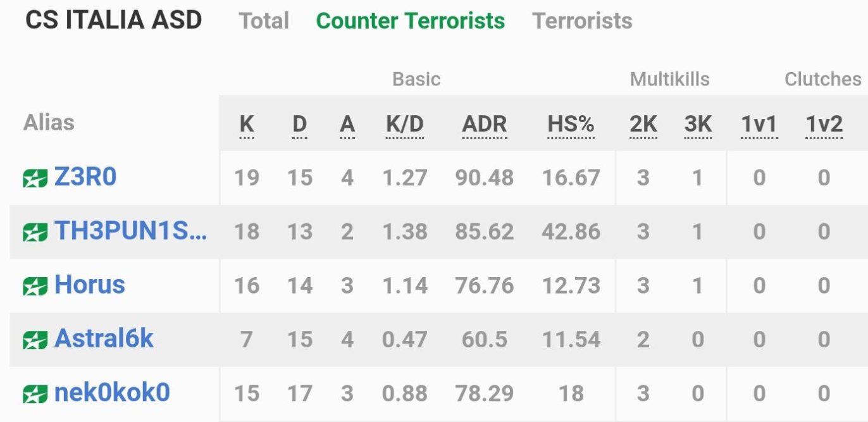The height and width of the screenshot is (422, 868).
Task: Click the flag icon beside TH3PUN1S…
Action: pos(35,233)
